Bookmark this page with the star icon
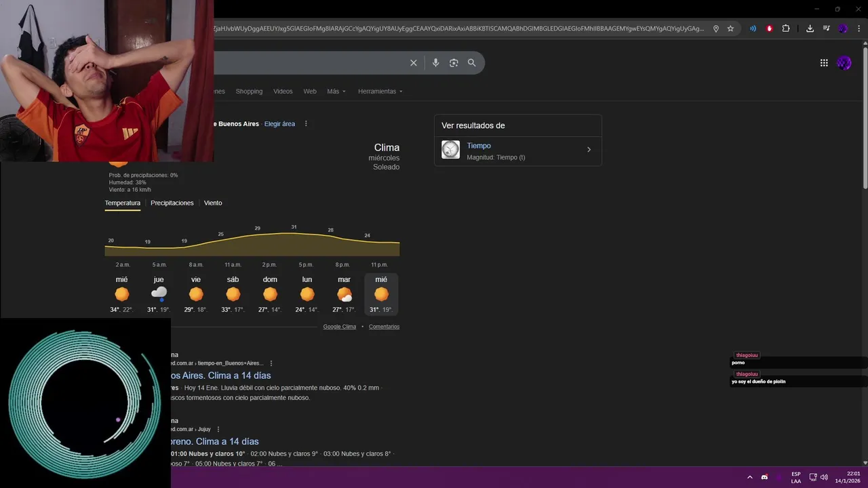 (x=730, y=28)
